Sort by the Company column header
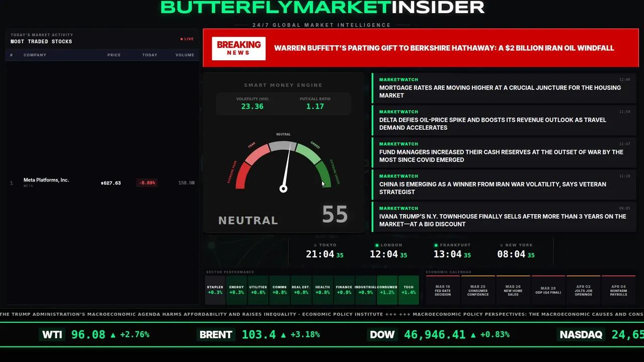This screenshot has width=644, height=362. [x=35, y=55]
